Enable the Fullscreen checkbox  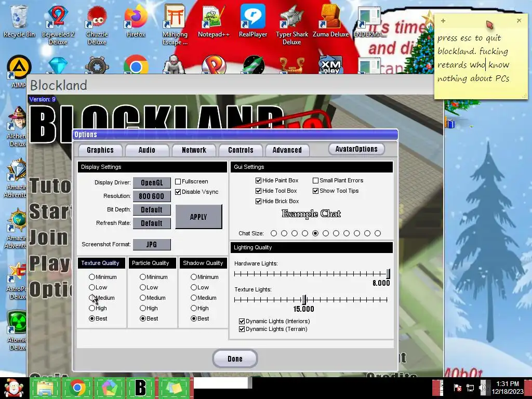(x=178, y=181)
